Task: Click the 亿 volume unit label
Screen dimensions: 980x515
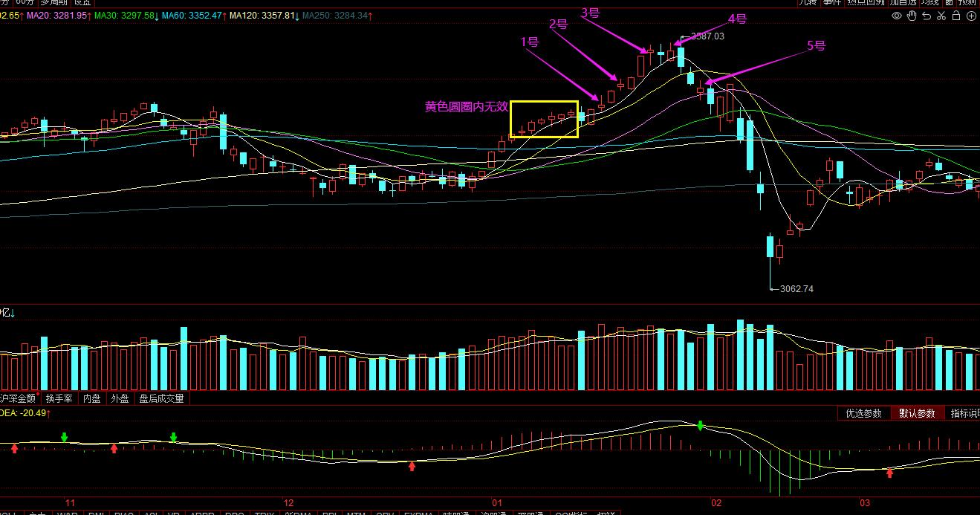Action: [5, 314]
